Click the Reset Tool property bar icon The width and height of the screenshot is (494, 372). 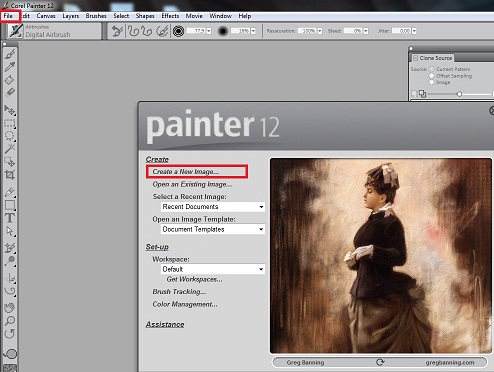point(117,31)
